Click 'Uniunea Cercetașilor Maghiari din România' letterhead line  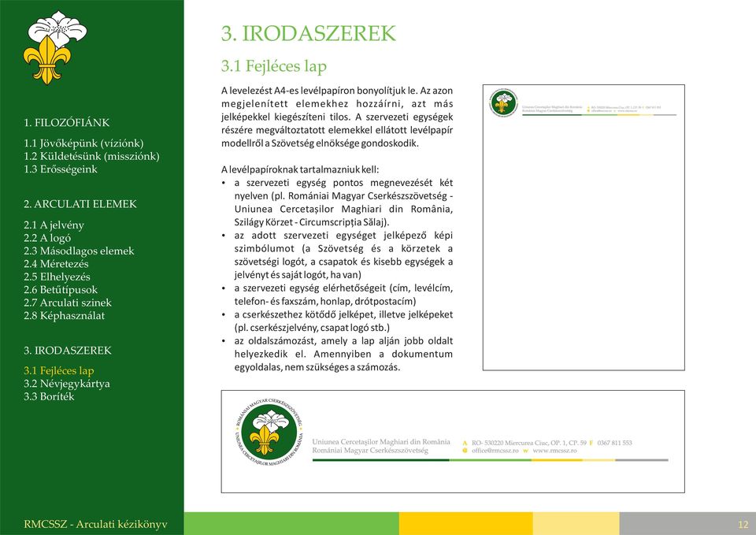tap(381, 442)
